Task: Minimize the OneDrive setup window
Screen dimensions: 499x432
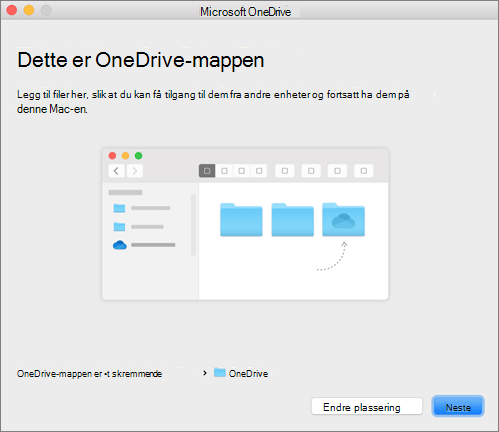Action: click(x=29, y=10)
